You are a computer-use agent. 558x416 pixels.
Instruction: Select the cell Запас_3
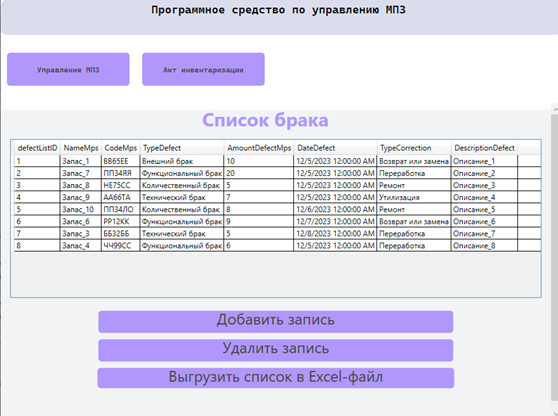click(81, 234)
